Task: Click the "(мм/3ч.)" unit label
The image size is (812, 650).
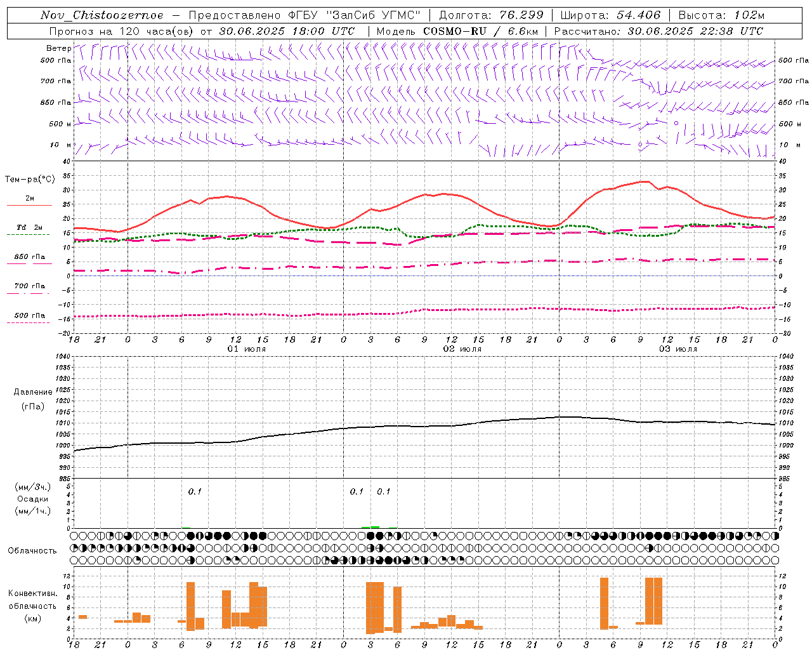Action: point(32,487)
